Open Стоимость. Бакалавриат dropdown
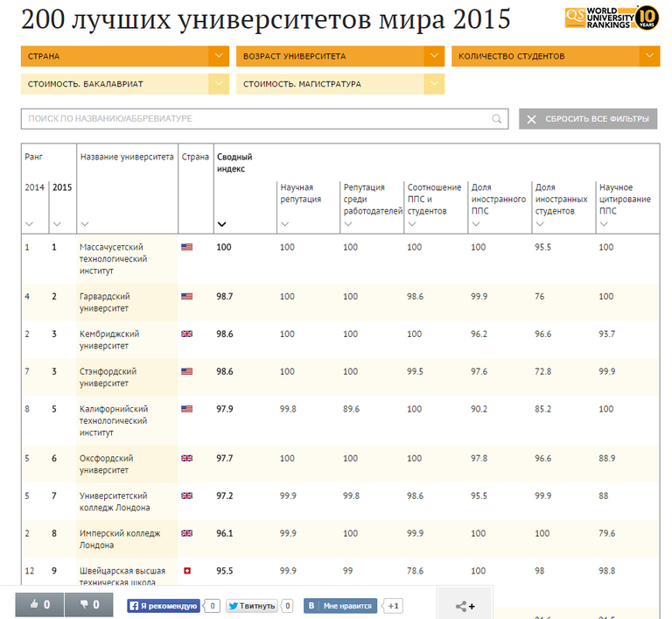Screen dimensions: 672x619 (x=125, y=84)
